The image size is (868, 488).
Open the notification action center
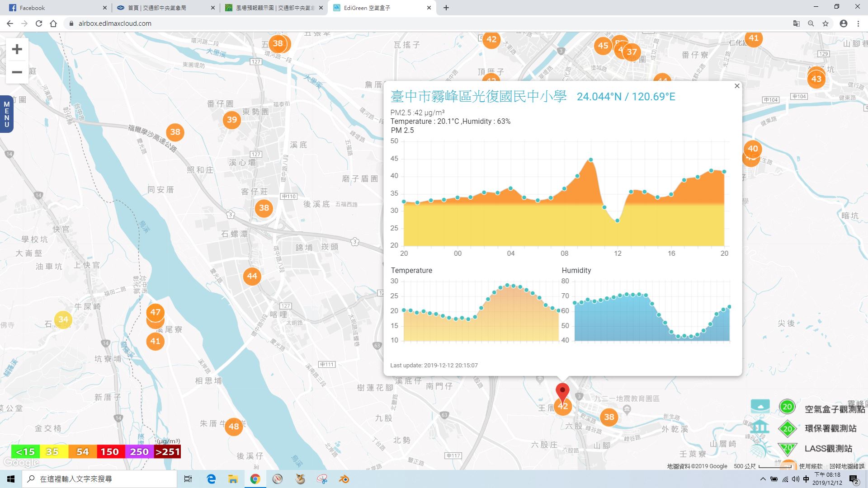(854, 479)
